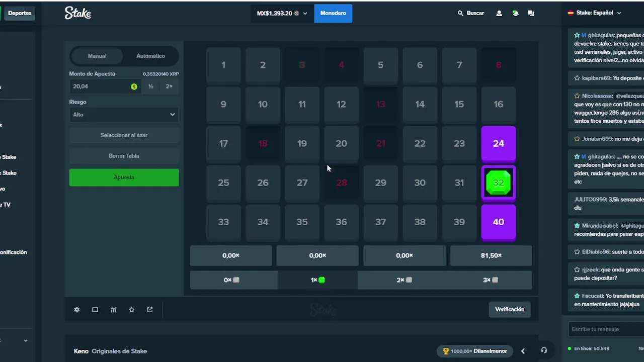Screen dimensions: 644x362
Task: Click the Buscar search icon
Action: (x=460, y=14)
